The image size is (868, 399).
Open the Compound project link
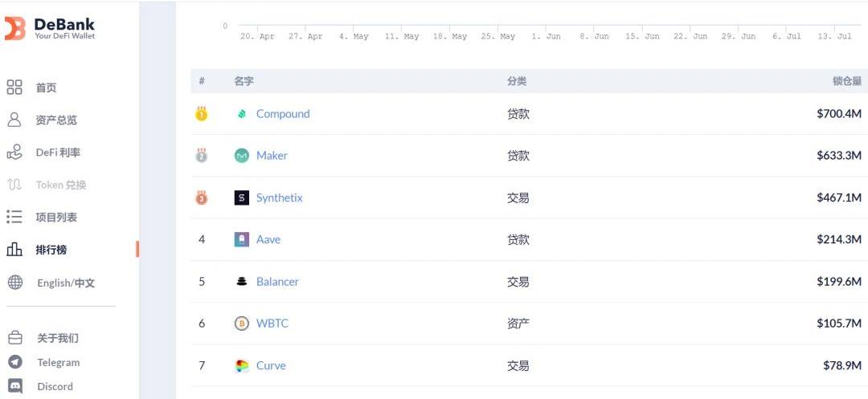tap(283, 114)
